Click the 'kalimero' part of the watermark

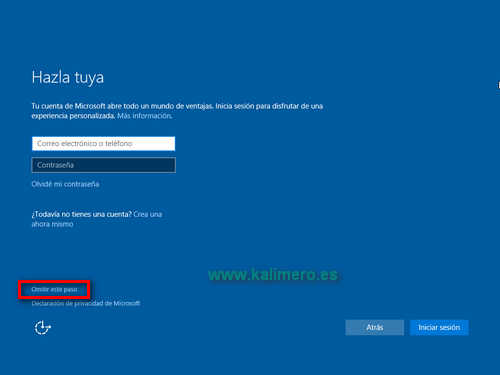282,275
